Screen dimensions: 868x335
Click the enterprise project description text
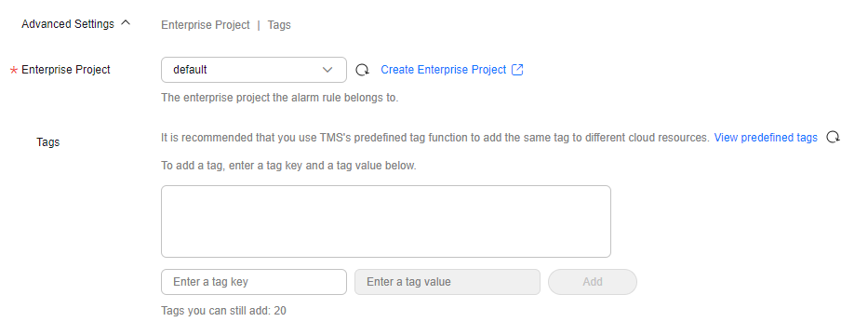279,98
